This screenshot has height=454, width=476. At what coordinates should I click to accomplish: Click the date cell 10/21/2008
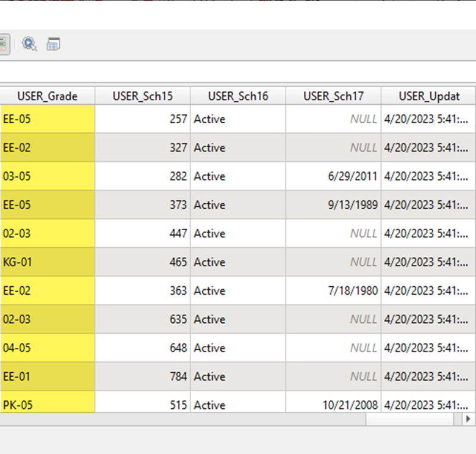pyautogui.click(x=333, y=402)
